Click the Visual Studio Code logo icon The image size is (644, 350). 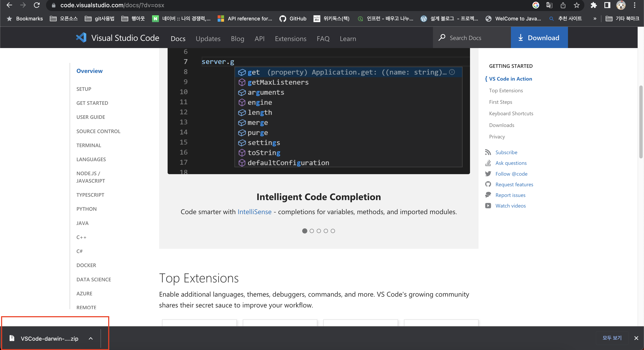coord(81,38)
